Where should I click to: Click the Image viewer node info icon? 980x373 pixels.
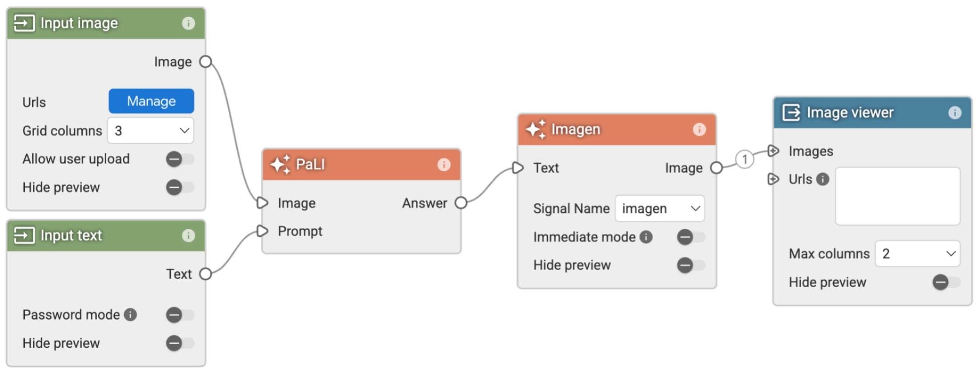point(955,113)
